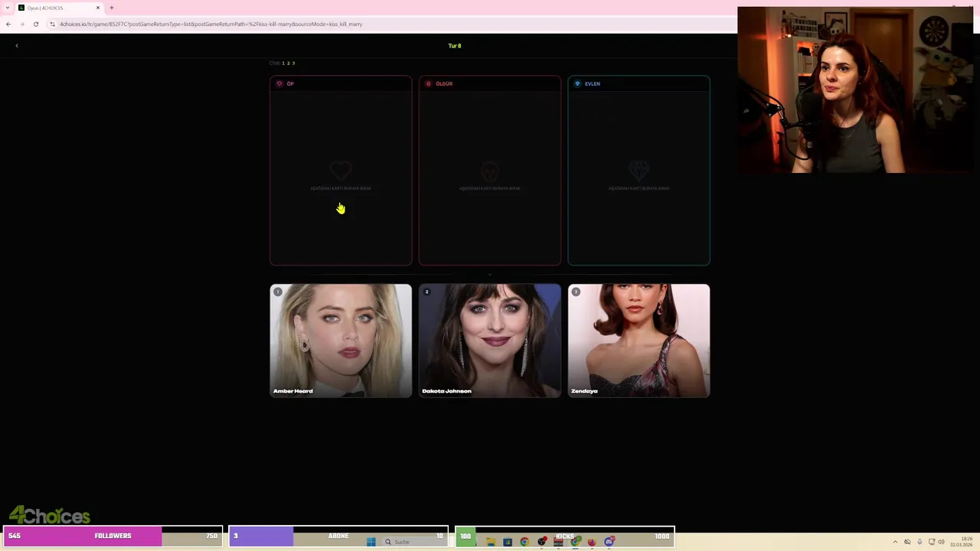Image resolution: width=980 pixels, height=551 pixels.
Task: Click the 'EVLEN' header label
Action: tap(593, 83)
